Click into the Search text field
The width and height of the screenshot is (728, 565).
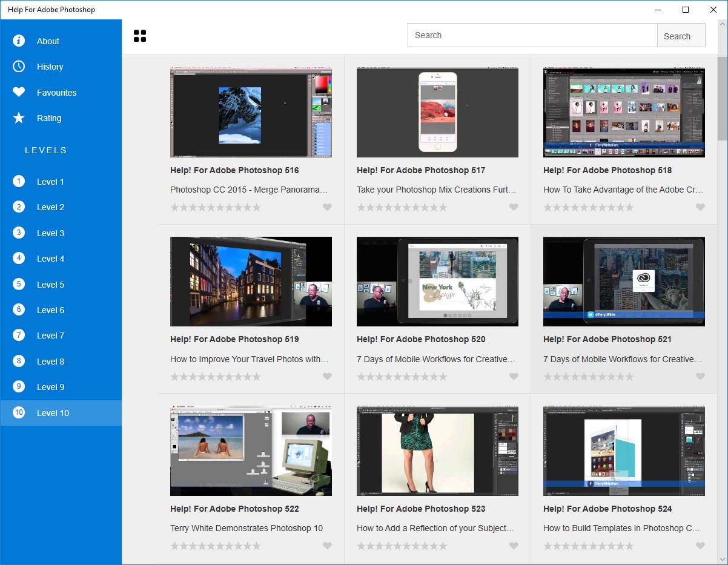(532, 35)
